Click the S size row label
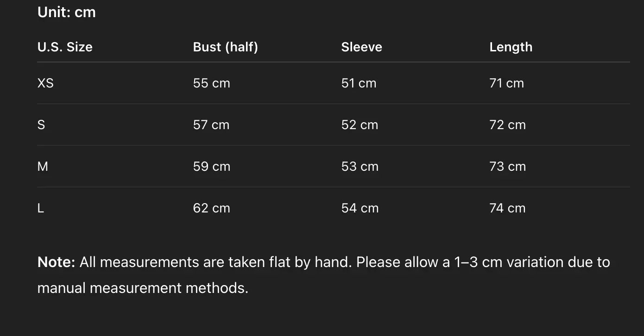Viewport: 644px width, 336px height. click(41, 125)
